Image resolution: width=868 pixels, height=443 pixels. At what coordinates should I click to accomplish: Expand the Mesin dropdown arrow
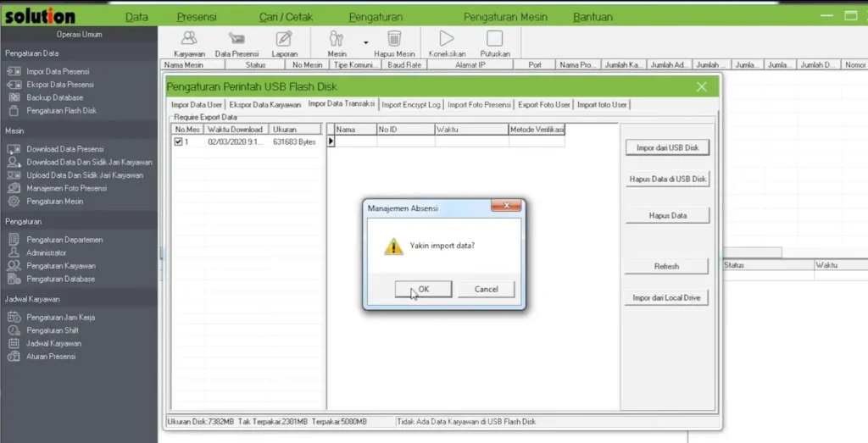(x=366, y=42)
